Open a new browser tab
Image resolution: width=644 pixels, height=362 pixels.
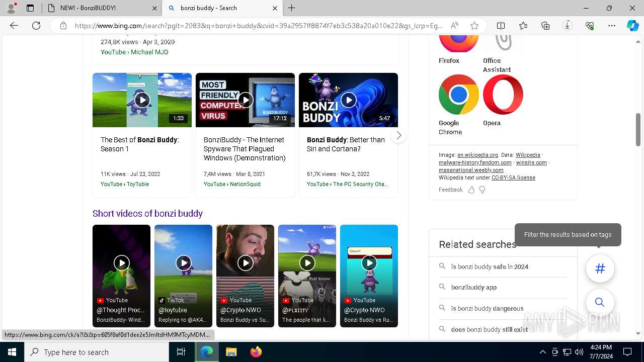(292, 8)
